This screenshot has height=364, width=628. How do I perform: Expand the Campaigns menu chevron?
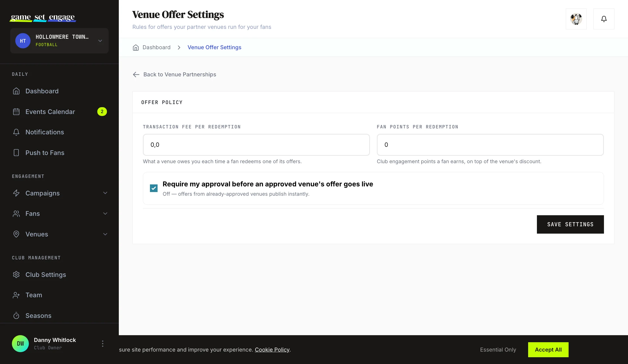(x=105, y=193)
